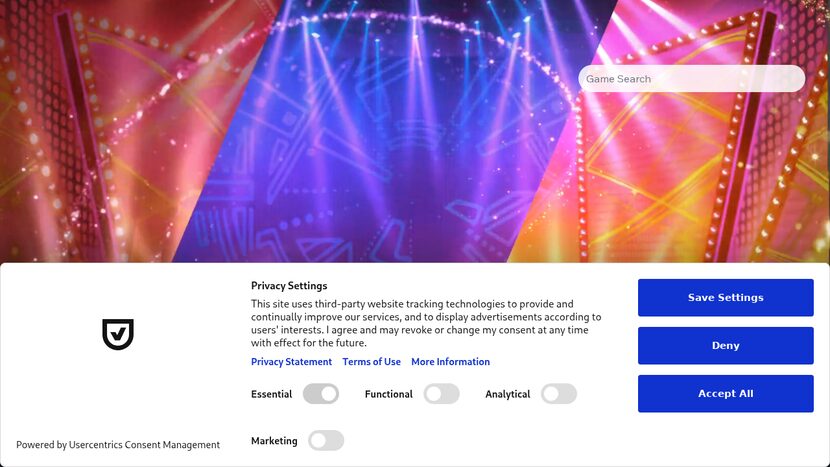Show More Information about privacy
The image size is (830, 467).
pos(450,362)
